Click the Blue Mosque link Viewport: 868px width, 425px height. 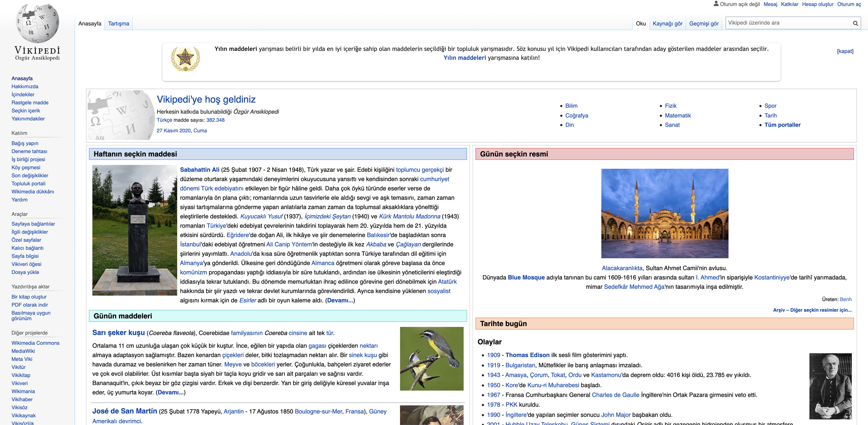526,278
